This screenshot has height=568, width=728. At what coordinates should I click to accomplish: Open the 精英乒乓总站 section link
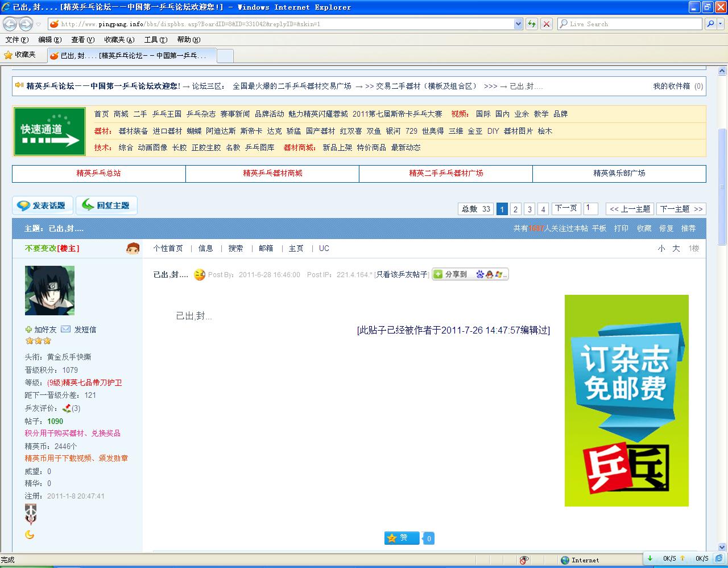click(x=99, y=173)
